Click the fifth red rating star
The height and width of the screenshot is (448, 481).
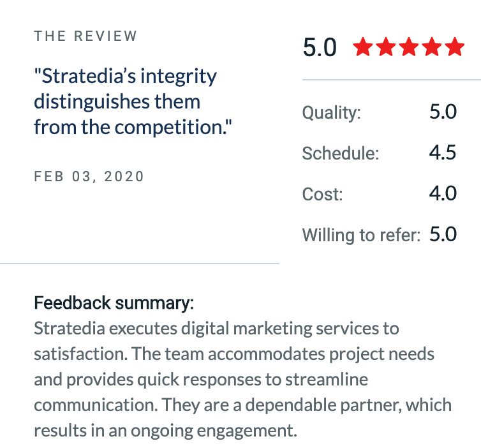455,47
